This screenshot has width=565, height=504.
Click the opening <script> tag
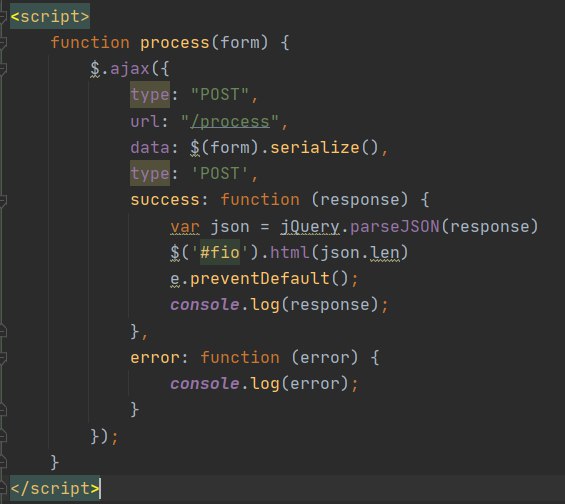(50, 16)
